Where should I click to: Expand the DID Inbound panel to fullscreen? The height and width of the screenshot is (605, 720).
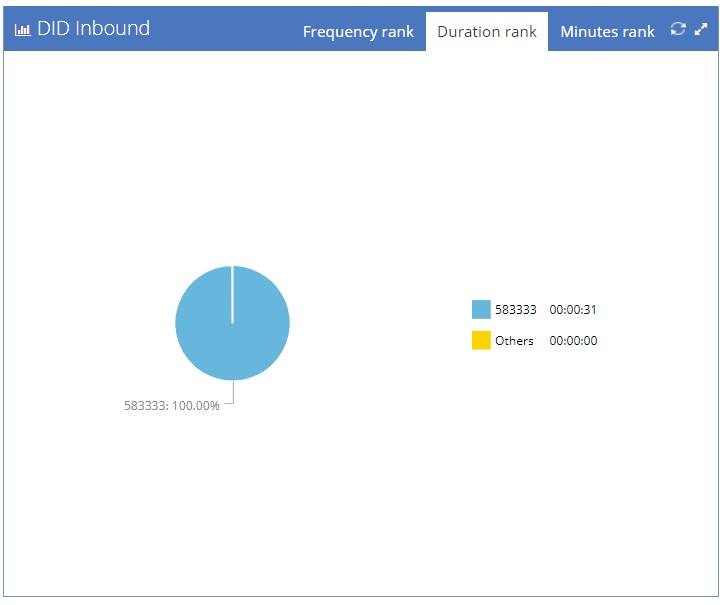click(x=701, y=29)
